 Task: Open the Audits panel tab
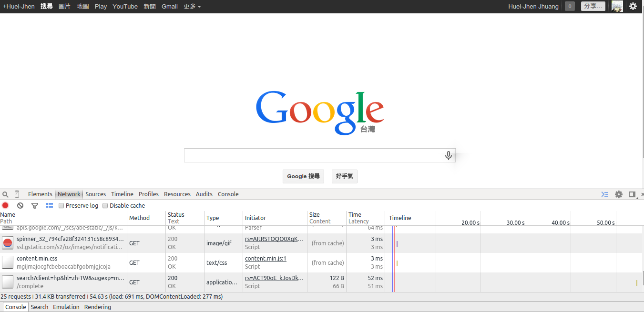point(204,194)
